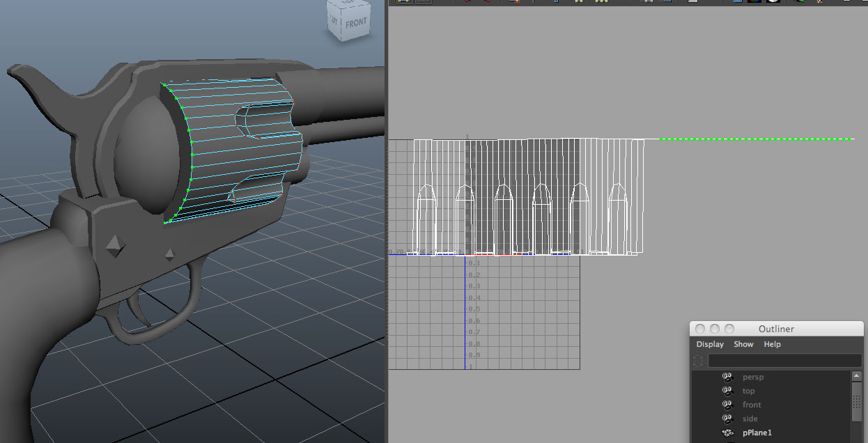Click the camera icon next to persp
Viewport: 868px width, 443px height.
click(728, 376)
